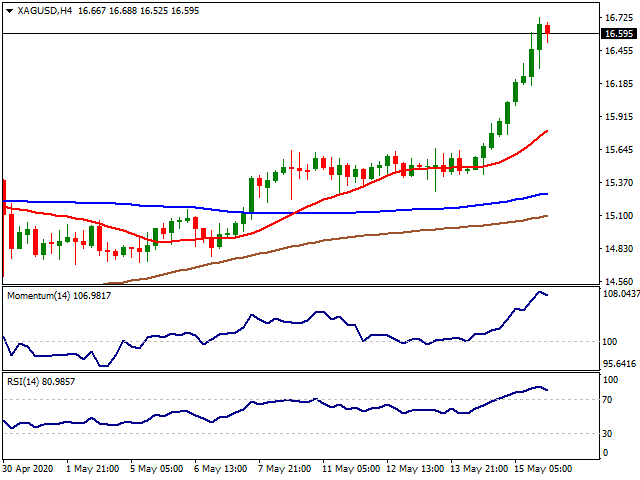Select the RSI(14) 80.9857 indicator label
The width and height of the screenshot is (640, 480).
pos(41,382)
